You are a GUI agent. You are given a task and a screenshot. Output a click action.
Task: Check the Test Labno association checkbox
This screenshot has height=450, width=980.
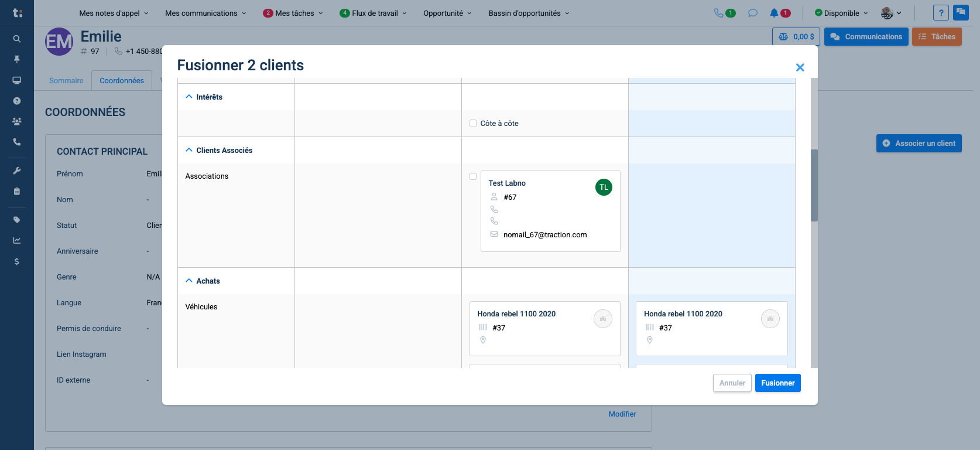[473, 176]
